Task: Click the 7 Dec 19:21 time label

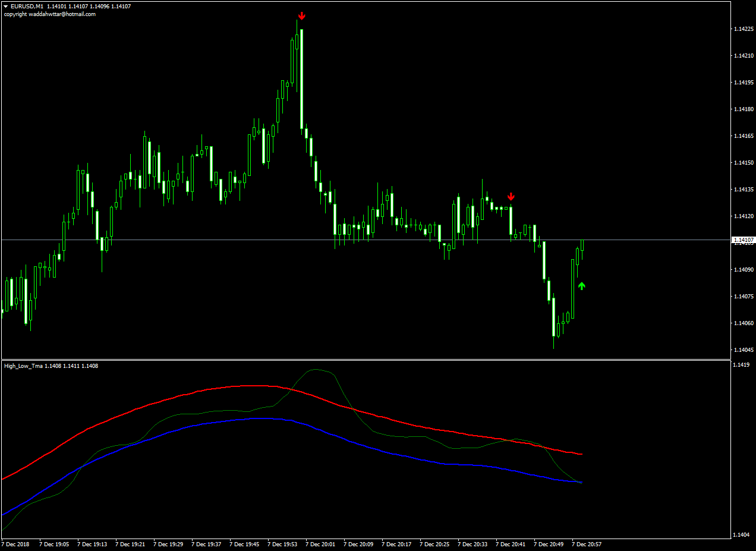Action: click(130, 544)
